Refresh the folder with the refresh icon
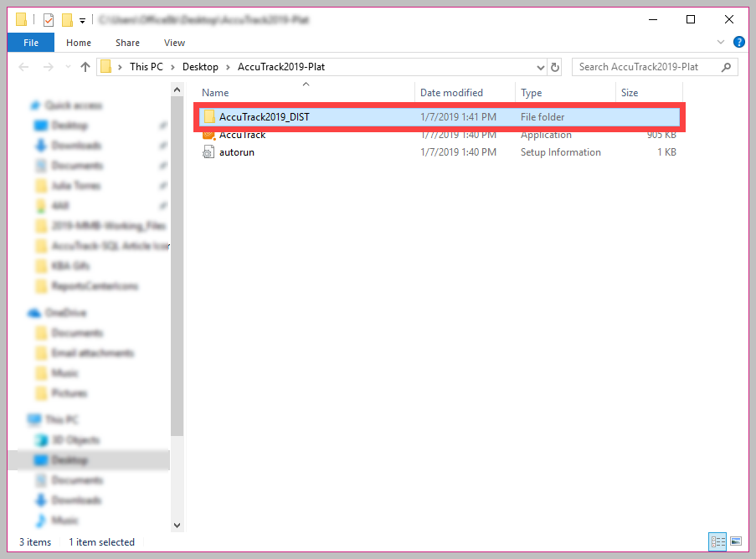 point(555,67)
